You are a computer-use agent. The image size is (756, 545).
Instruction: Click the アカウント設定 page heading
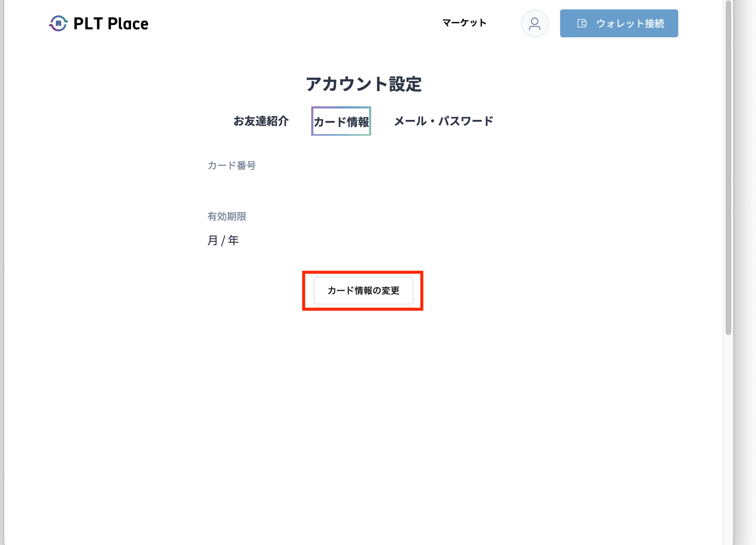point(363,84)
